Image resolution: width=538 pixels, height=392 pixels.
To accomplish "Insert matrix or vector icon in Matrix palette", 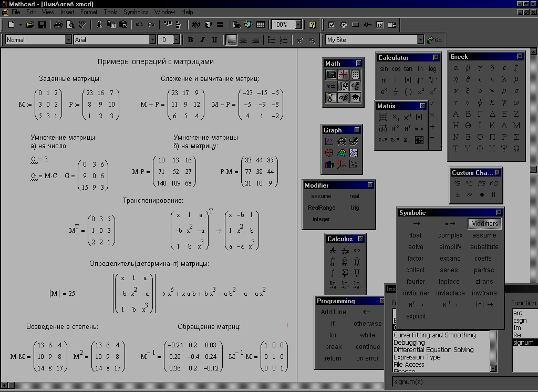I will pos(383,117).
